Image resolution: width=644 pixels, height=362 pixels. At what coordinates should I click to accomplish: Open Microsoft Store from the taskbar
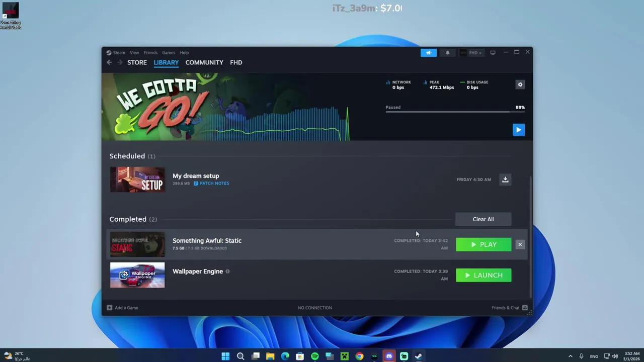300,356
